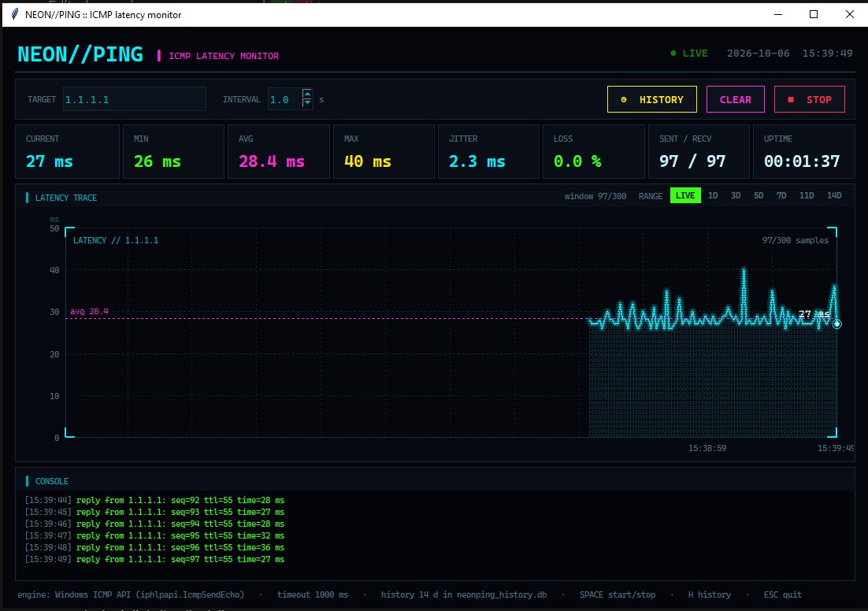This screenshot has width=868, height=611.
Task: Click the HISTORY button
Action: (651, 100)
